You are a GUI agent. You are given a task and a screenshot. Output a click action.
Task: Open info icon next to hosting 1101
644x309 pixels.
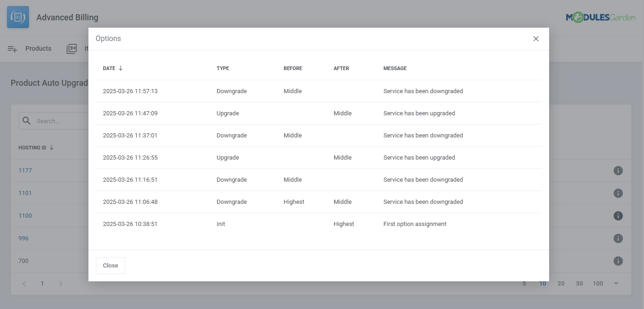click(x=618, y=193)
